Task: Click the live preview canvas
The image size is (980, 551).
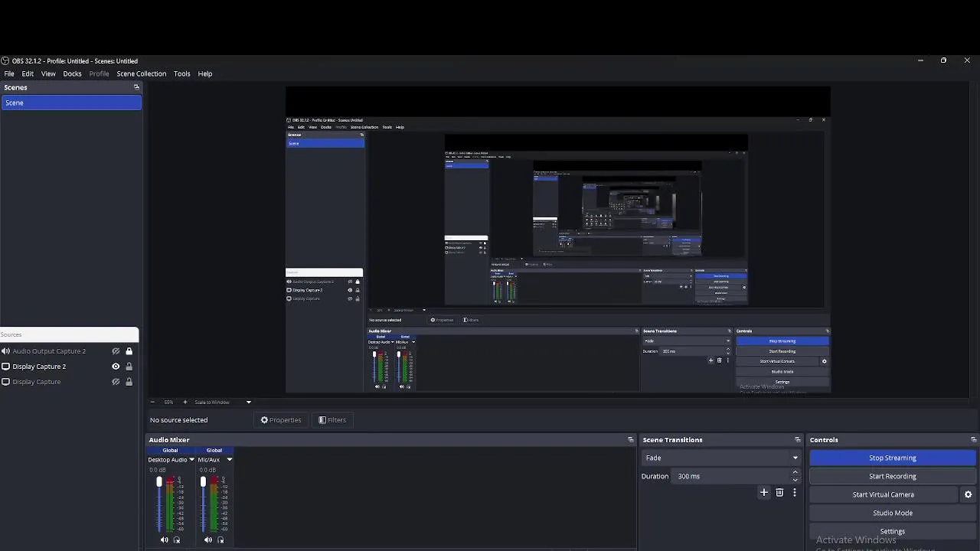Action: [558, 240]
